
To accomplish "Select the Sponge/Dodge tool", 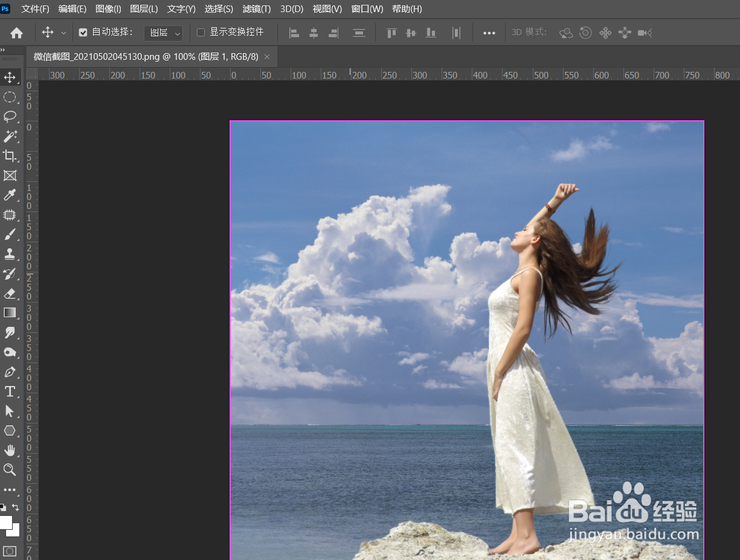I will tap(10, 352).
